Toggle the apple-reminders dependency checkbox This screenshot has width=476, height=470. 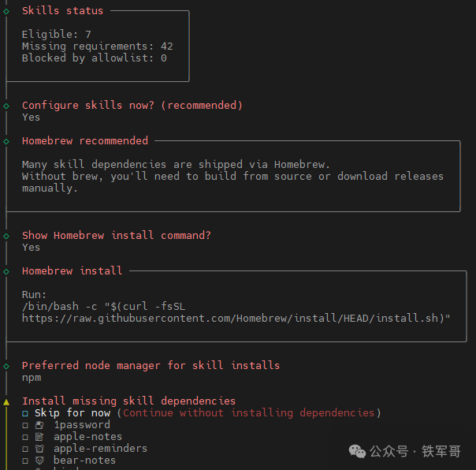point(25,449)
